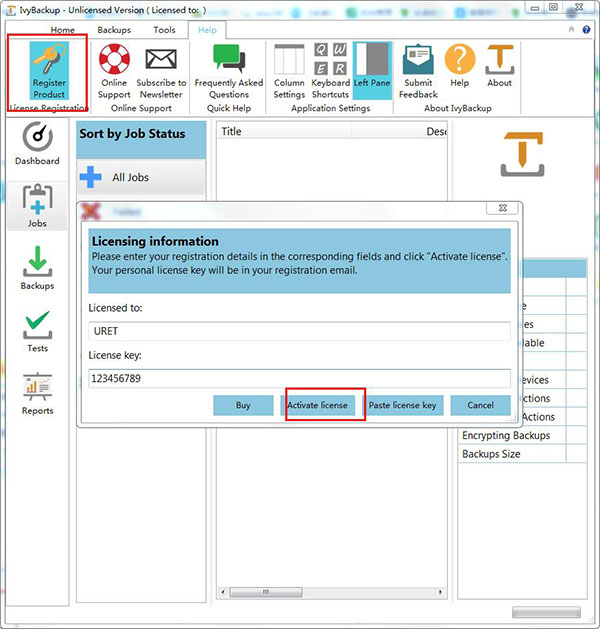The height and width of the screenshot is (629, 600).
Task: Click the scrollbar left arrow
Action: (x=223, y=592)
